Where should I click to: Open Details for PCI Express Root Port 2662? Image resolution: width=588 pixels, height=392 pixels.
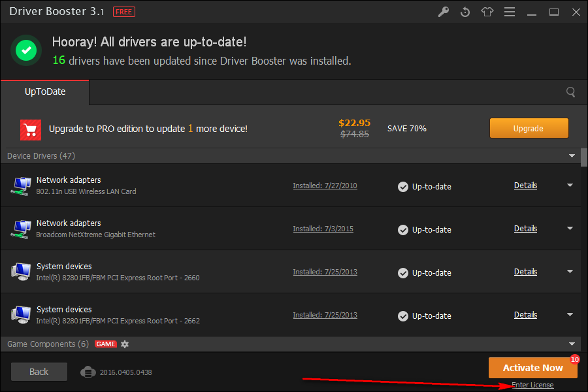point(525,315)
